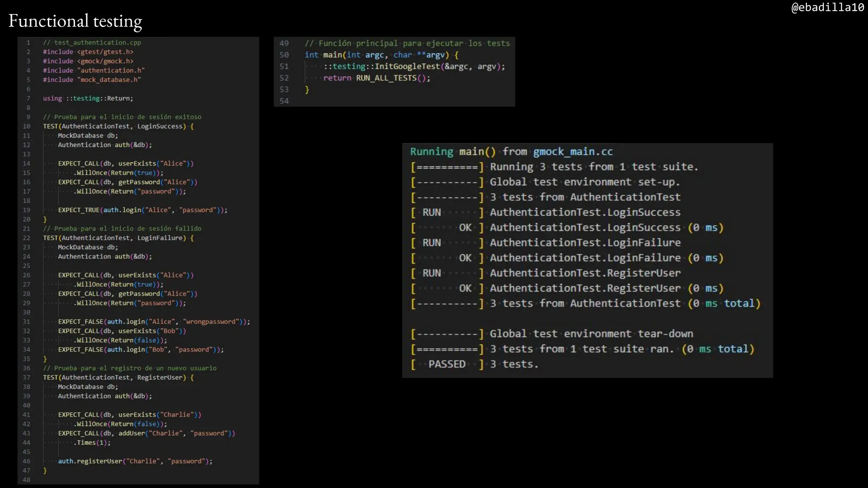868x488 pixels.
Task: Click the @ebadilla10 handle text
Action: (827, 7)
